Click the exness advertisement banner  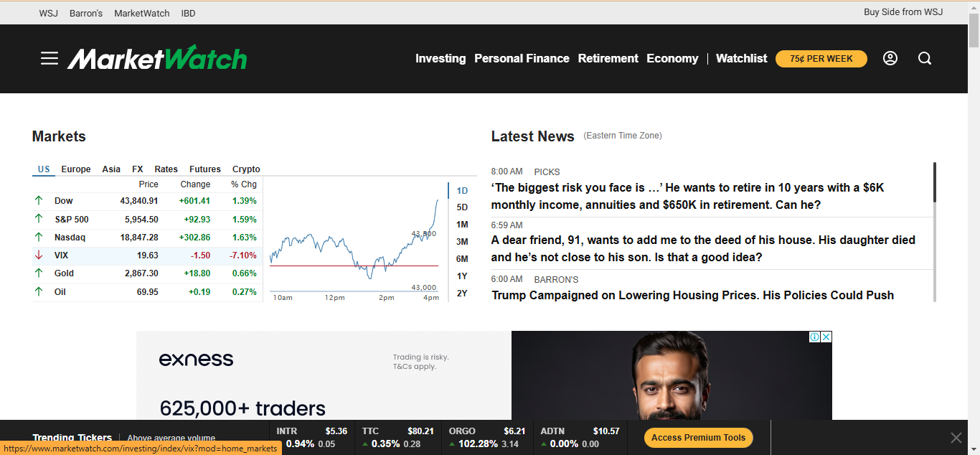click(484, 375)
